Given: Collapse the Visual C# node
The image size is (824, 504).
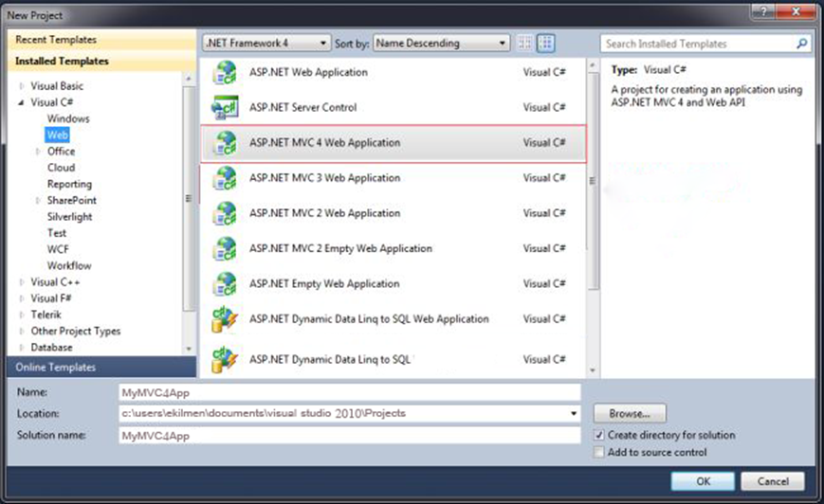Looking at the screenshot, I should [x=22, y=102].
